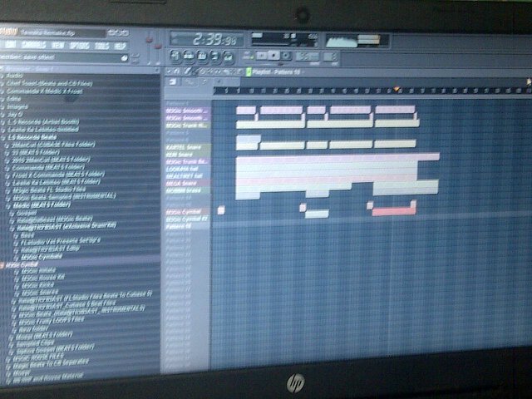Toggle the browser shortcut icon
Screen dimensions: 532x399
click(x=215, y=56)
